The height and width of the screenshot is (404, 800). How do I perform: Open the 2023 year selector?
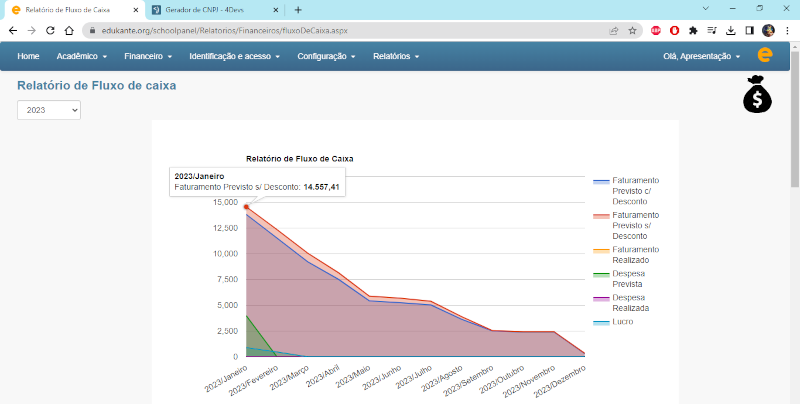pos(49,110)
